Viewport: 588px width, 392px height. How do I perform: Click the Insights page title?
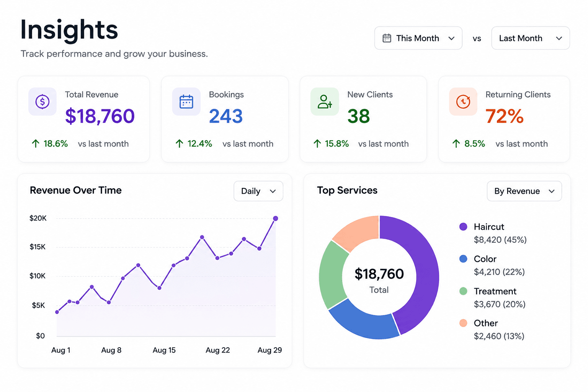click(x=69, y=29)
